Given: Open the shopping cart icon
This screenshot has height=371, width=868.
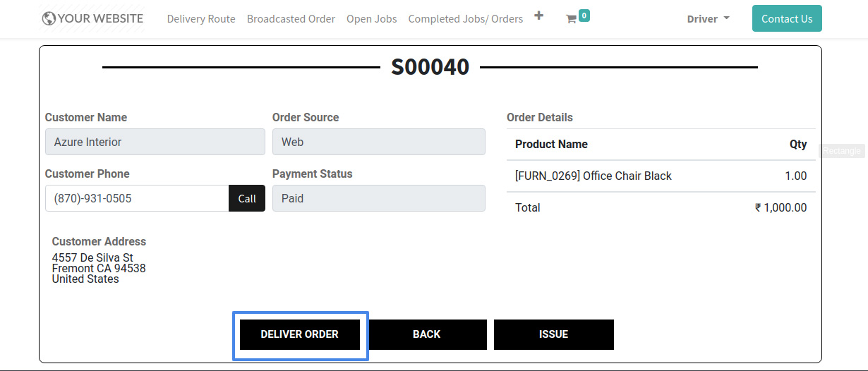Looking at the screenshot, I should pos(571,19).
